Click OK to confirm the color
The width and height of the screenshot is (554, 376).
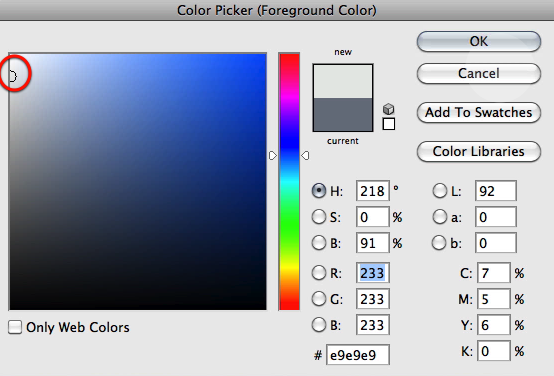(479, 41)
